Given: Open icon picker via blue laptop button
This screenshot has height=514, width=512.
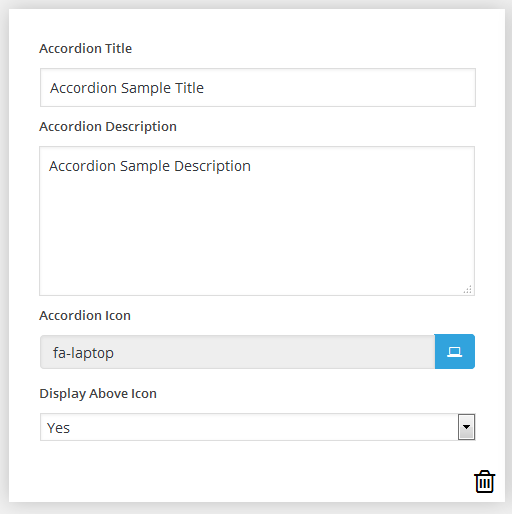Looking at the screenshot, I should pos(455,352).
